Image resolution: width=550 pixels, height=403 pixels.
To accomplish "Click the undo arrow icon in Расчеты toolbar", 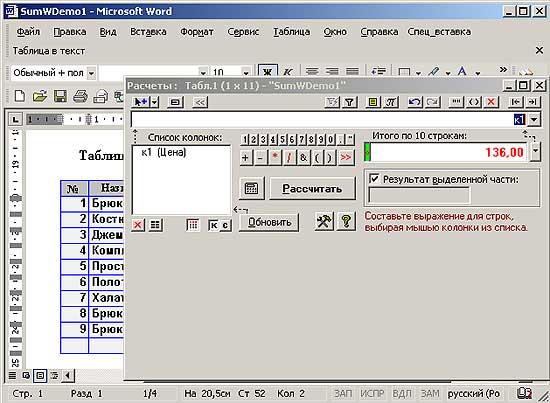I will (415, 102).
